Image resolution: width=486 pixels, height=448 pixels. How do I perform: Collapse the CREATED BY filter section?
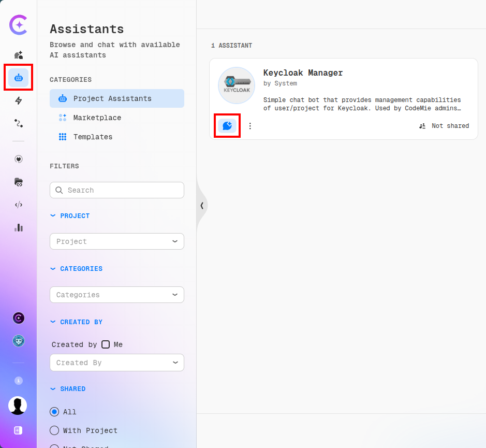click(x=76, y=322)
